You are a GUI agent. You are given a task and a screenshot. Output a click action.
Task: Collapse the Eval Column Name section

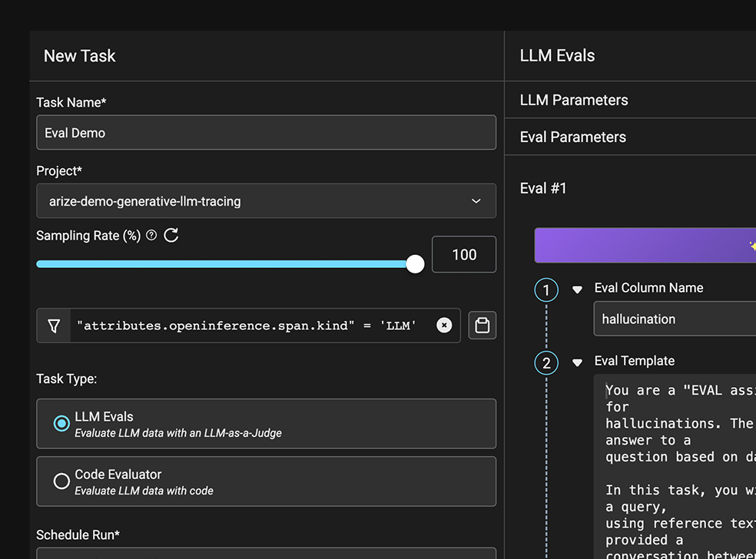(577, 289)
